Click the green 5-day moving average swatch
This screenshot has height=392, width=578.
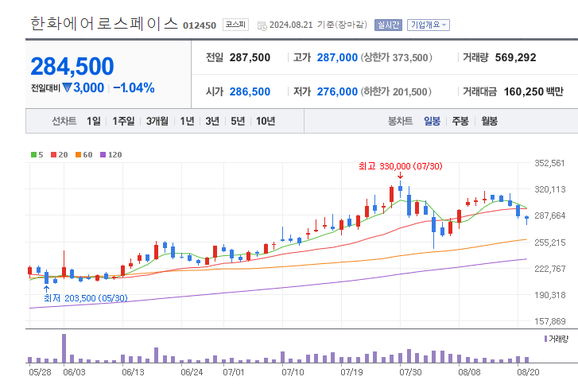33,155
